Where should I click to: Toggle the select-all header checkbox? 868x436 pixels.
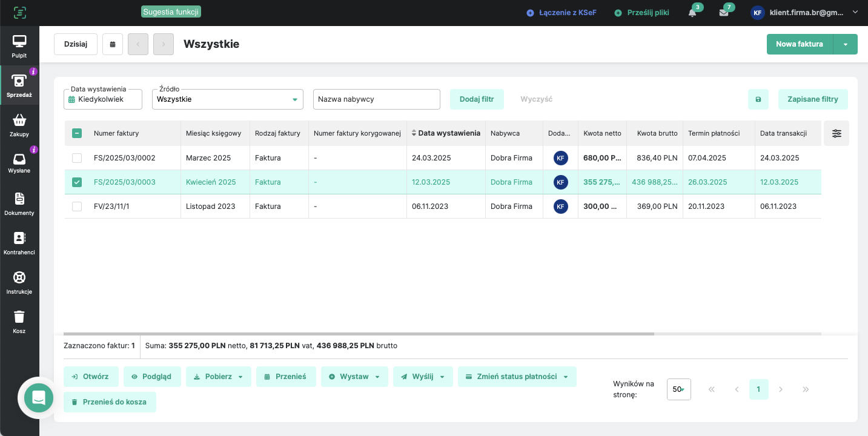click(77, 133)
